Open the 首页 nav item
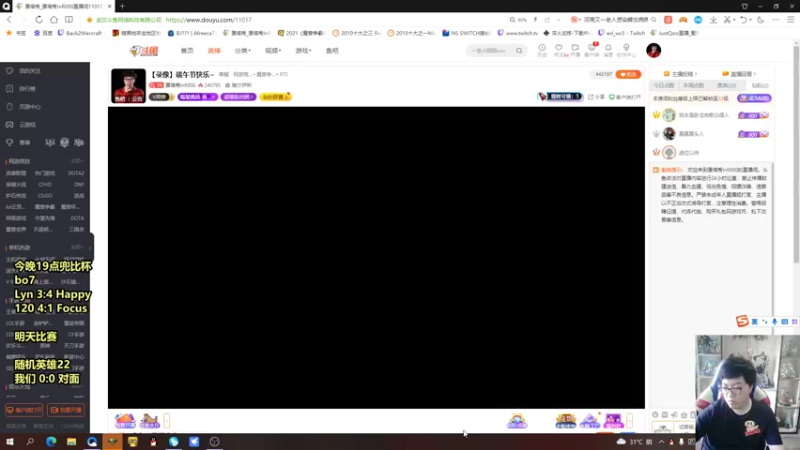Screen dimensions: 800x450 187,51
